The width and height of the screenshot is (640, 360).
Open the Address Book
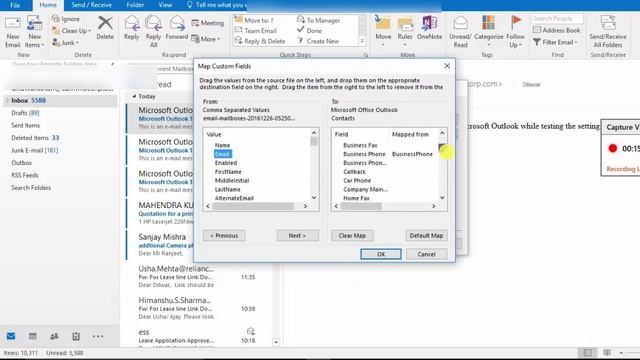[556, 30]
